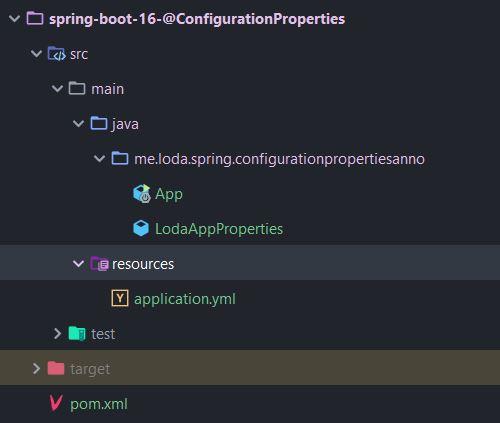The image size is (500, 423).
Task: Click the package folder icon for me.loda.spring
Action: (120, 159)
